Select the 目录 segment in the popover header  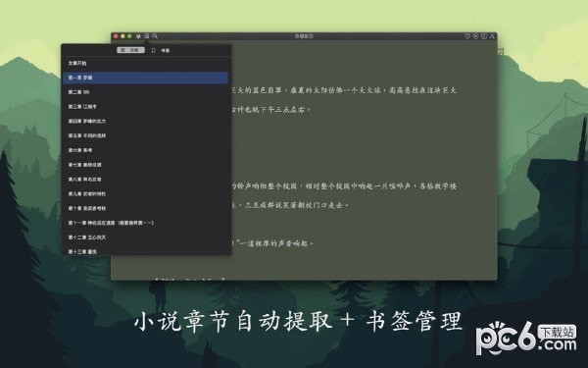pos(130,50)
